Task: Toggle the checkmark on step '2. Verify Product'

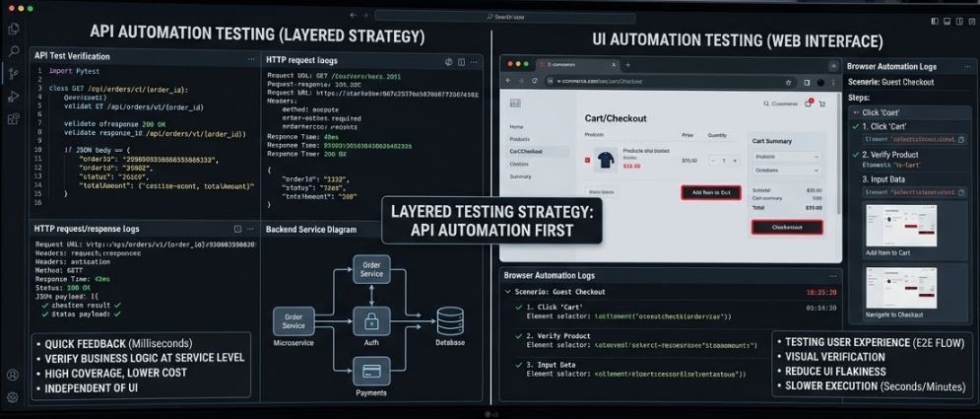Action: [855, 155]
